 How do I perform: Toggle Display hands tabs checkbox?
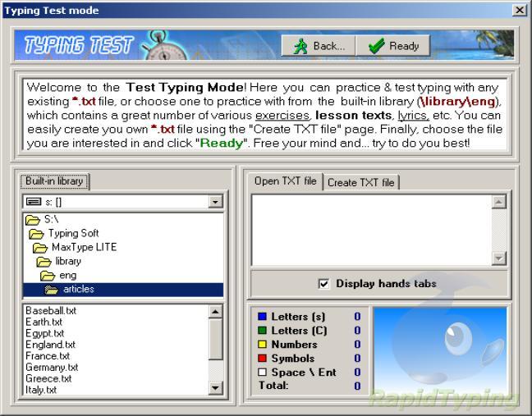point(323,283)
